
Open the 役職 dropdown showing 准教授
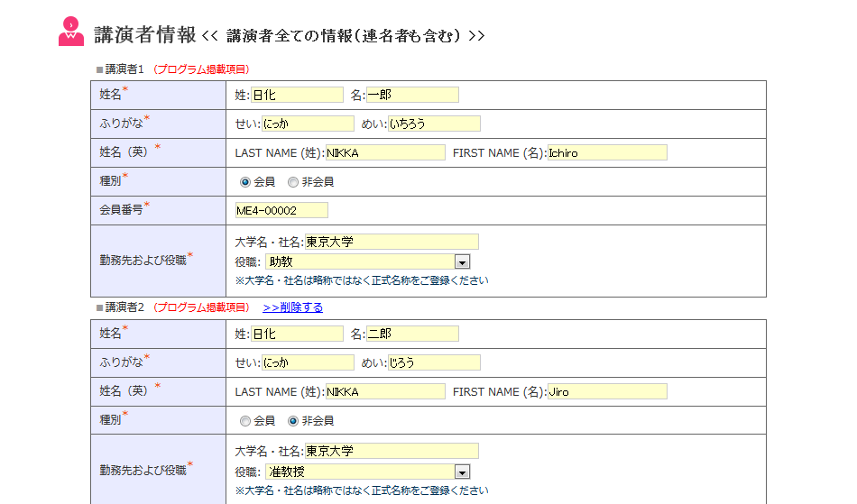click(462, 472)
